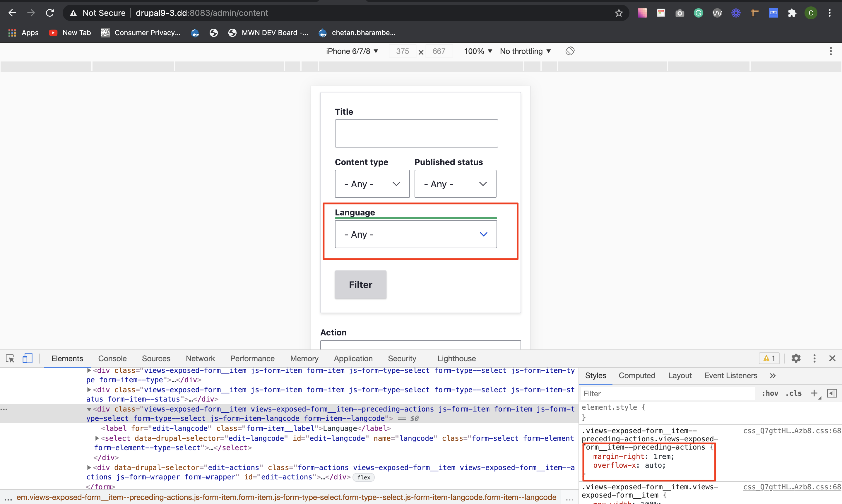The width and height of the screenshot is (842, 504).
Task: Click the warnings counter badge
Action: click(x=769, y=358)
